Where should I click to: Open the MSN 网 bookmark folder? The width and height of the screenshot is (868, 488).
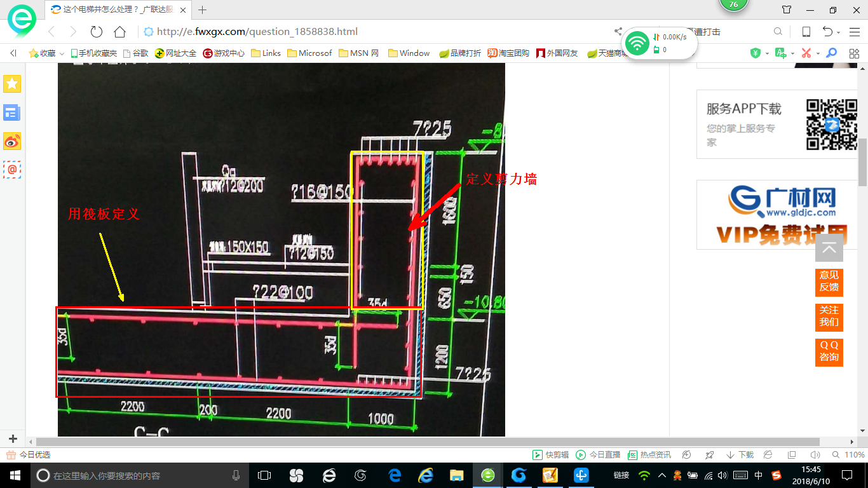click(x=359, y=53)
